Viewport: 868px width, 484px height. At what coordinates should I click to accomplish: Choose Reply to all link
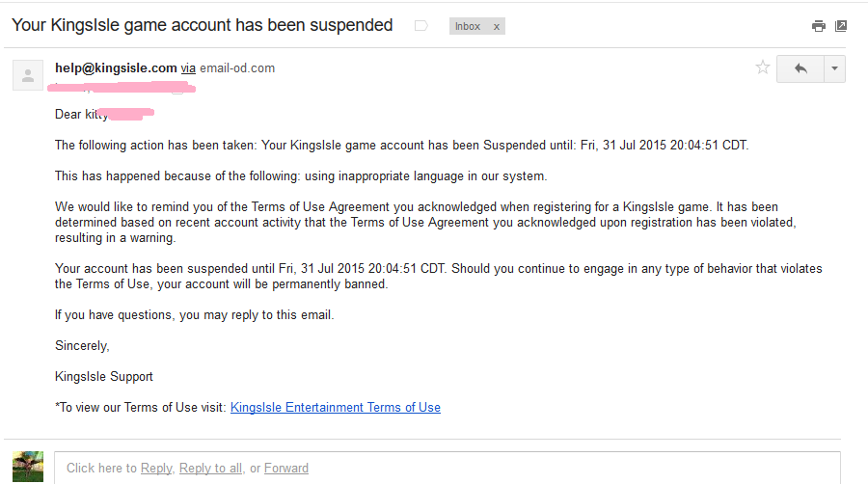coord(210,468)
